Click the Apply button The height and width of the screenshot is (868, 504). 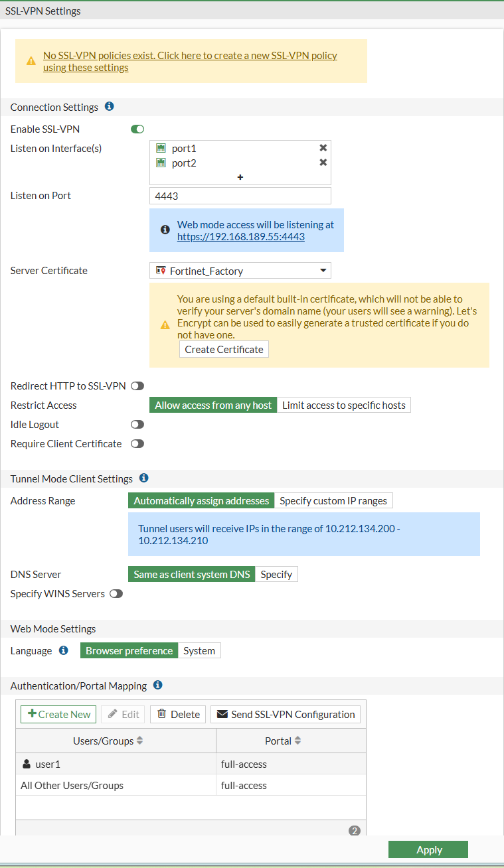tap(428, 849)
